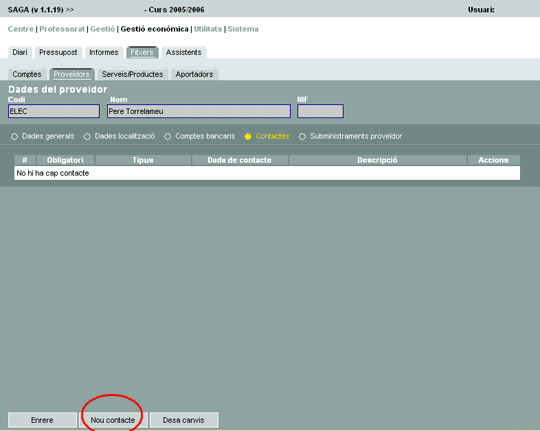Open the Pressupost tab

tap(58, 52)
